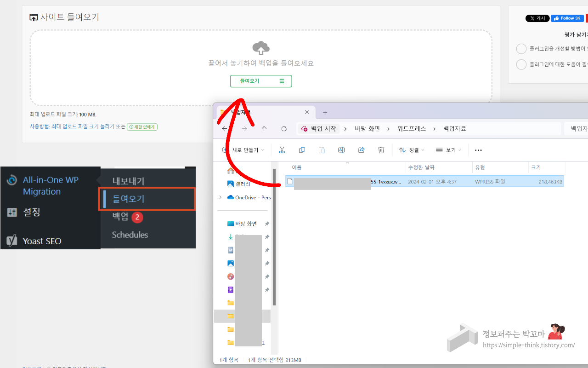588x368 pixels.
Task: Click the 1개 항목 선택함 213MB status text
Action: pos(275,360)
